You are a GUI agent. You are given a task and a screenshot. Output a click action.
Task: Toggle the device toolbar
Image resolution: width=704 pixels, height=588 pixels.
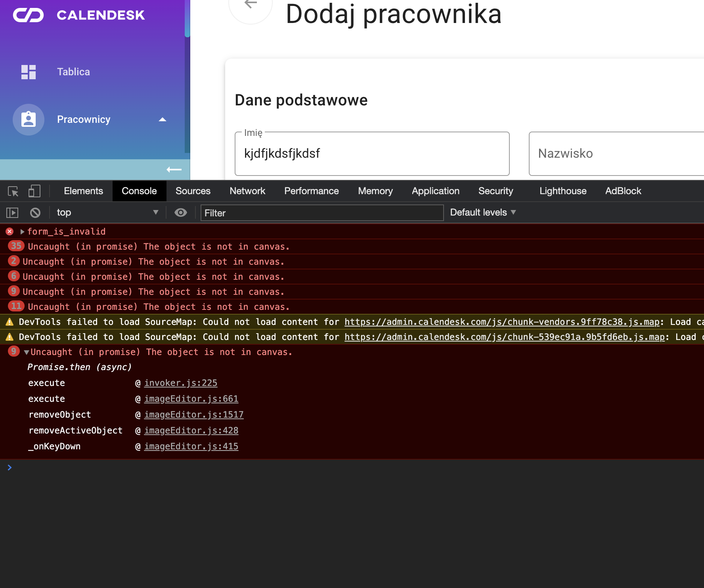(34, 191)
